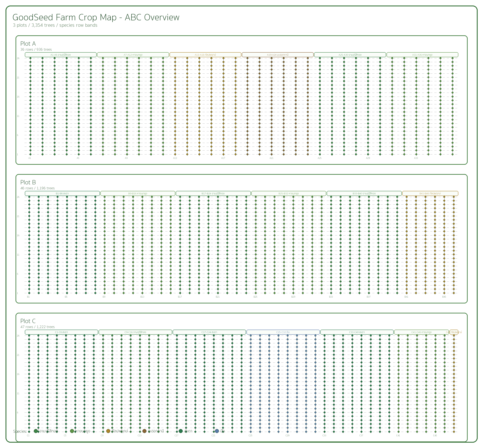
Task: Click the B25 row axis label
Action: (255, 297)
